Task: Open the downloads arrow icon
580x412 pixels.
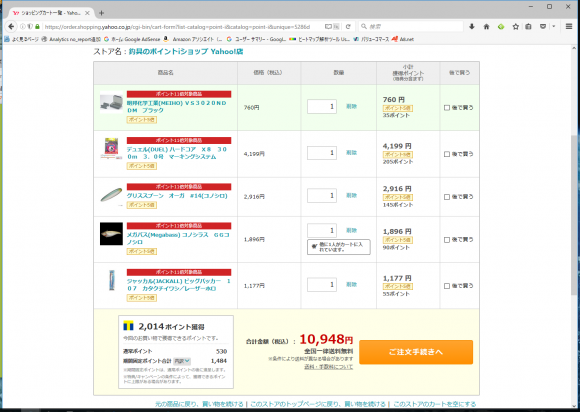Action: pos(472,27)
